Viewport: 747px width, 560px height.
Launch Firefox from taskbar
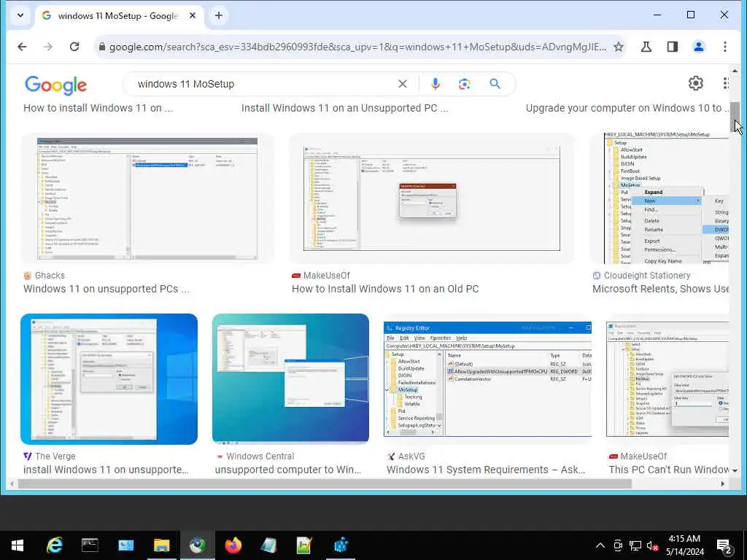(233, 545)
